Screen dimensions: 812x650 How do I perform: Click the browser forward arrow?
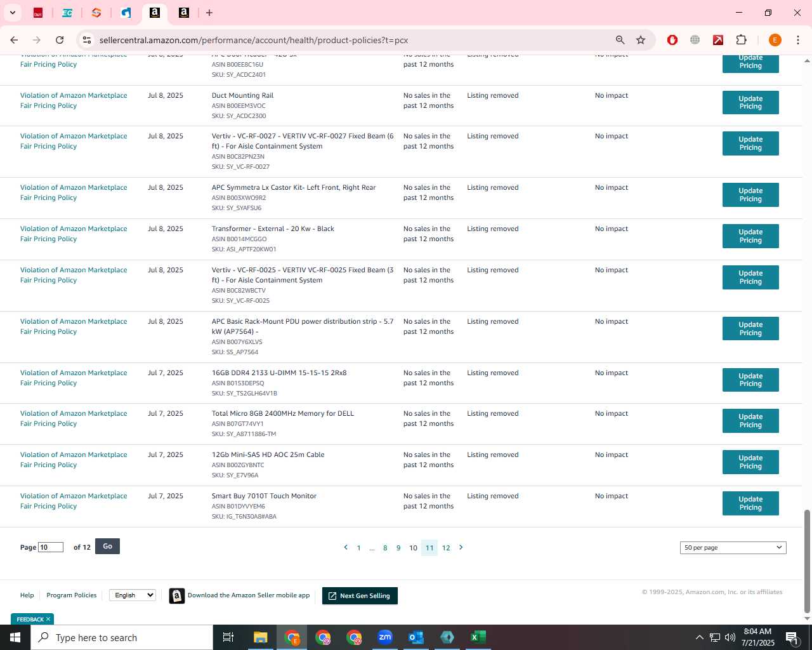click(x=37, y=40)
